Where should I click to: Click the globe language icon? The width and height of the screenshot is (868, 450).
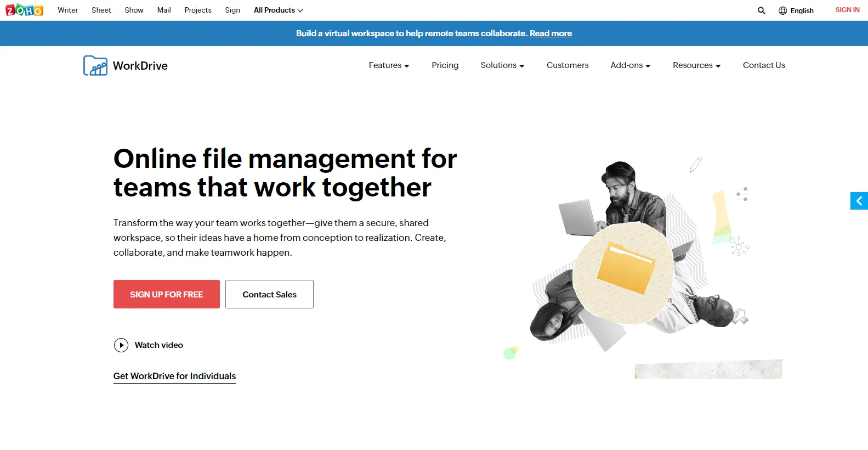coord(782,10)
